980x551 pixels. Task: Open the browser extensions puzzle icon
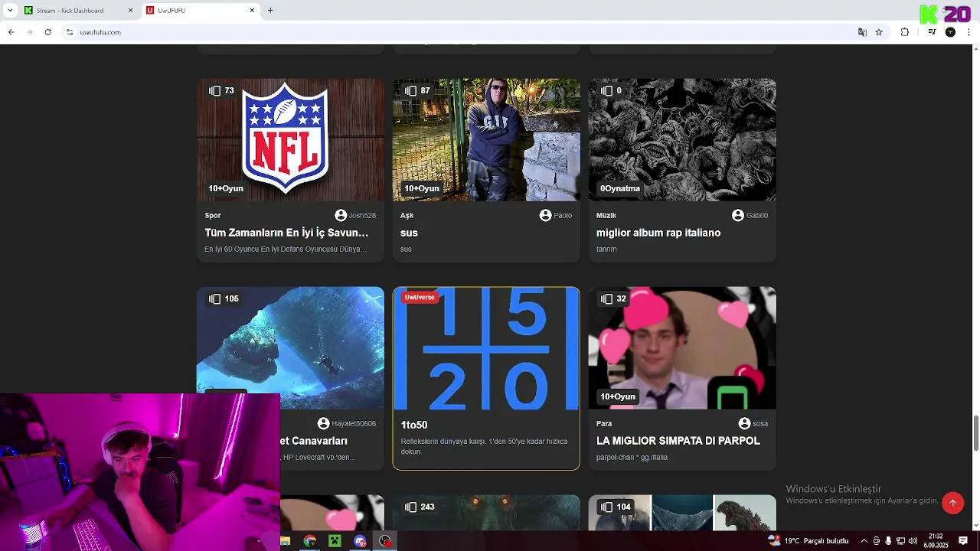[905, 32]
